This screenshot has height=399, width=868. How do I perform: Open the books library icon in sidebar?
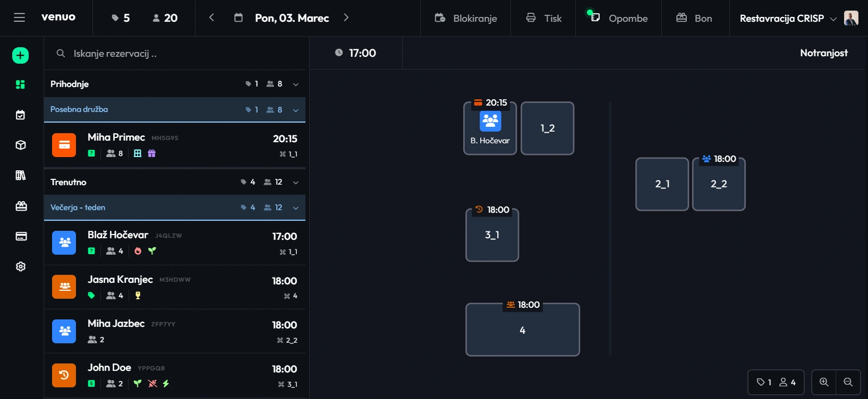21,175
